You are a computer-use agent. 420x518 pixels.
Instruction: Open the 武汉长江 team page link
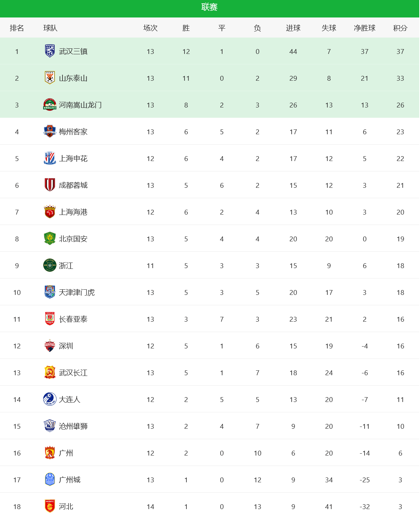tap(73, 373)
